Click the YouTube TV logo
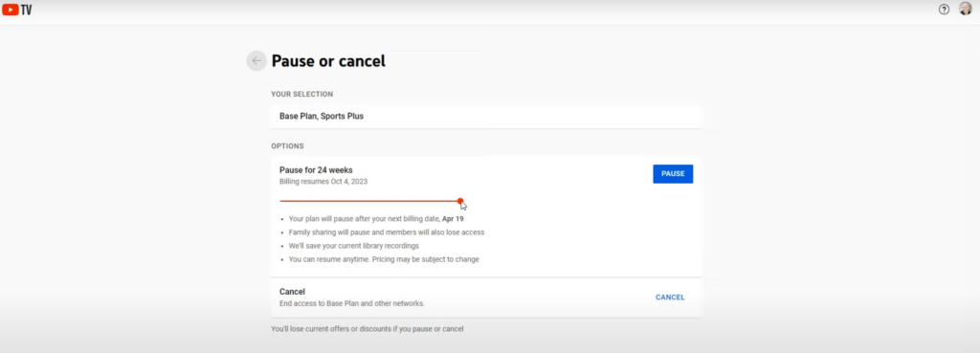The height and width of the screenshot is (353, 980). click(x=17, y=10)
